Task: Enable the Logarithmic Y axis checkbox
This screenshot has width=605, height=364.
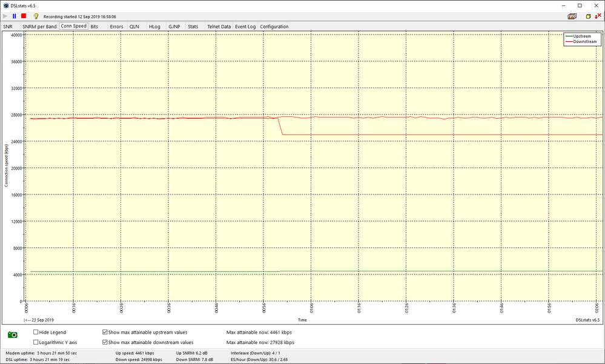Action: pos(36,342)
